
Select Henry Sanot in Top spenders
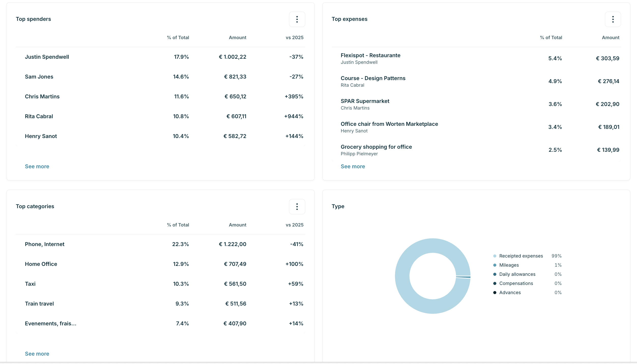pyautogui.click(x=160, y=136)
